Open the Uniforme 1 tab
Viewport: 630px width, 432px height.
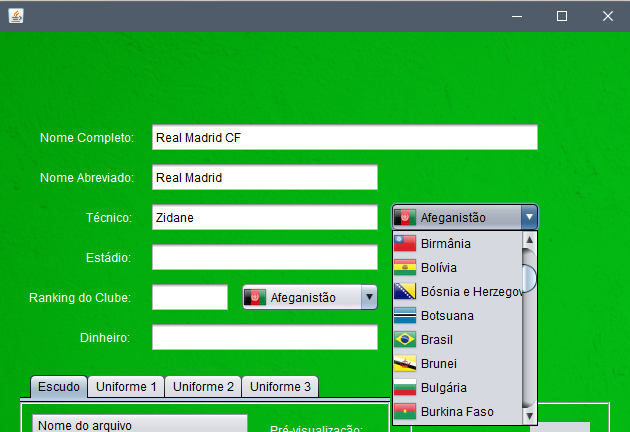pyautogui.click(x=126, y=387)
